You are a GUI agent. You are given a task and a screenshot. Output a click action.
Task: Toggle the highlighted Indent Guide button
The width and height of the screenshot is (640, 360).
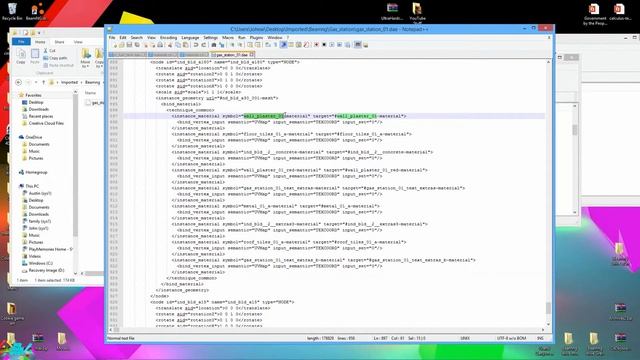[283, 45]
